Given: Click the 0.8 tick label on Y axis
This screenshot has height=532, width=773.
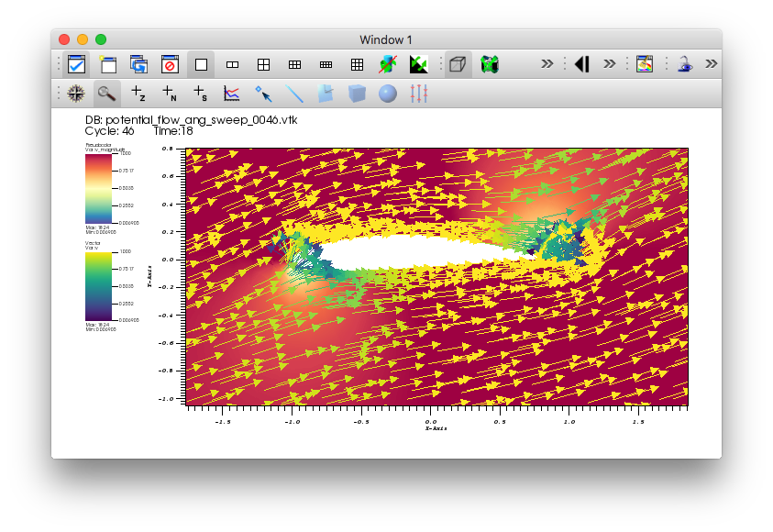Looking at the screenshot, I should point(168,149).
